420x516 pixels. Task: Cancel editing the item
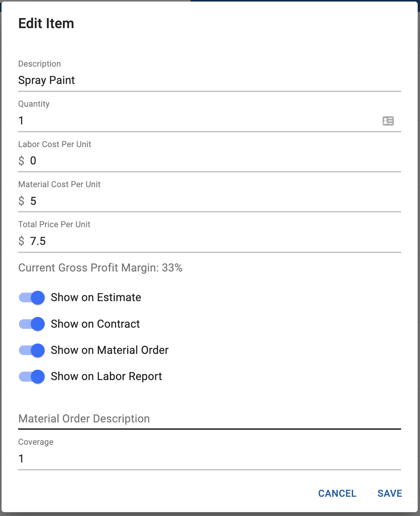[337, 493]
